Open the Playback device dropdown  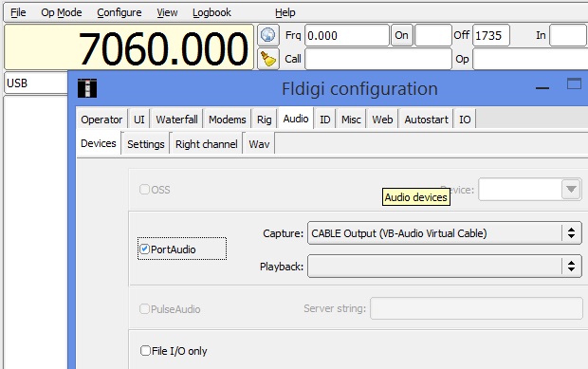445,267
